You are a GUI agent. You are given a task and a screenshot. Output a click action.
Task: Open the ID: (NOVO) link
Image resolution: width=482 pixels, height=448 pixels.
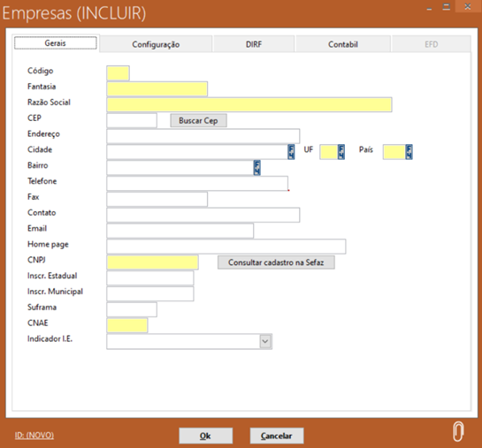click(34, 435)
